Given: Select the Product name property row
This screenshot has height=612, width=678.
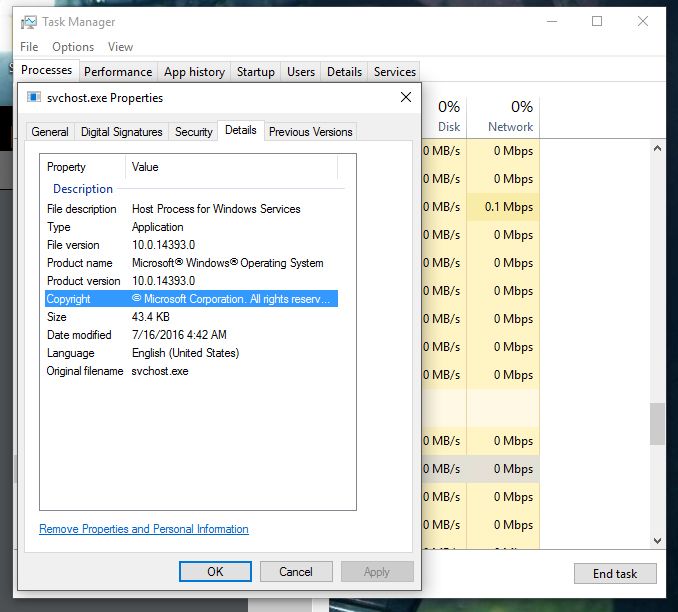Looking at the screenshot, I should tap(192, 263).
